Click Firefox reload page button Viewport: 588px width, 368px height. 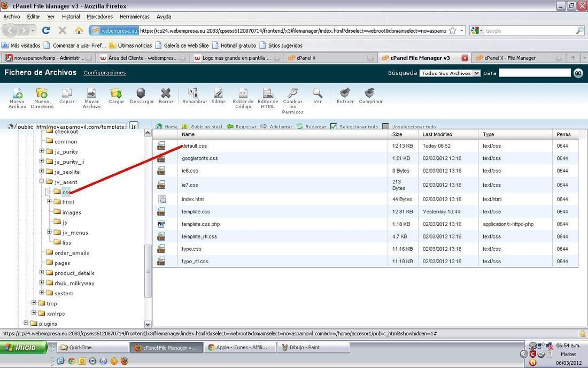pos(46,31)
